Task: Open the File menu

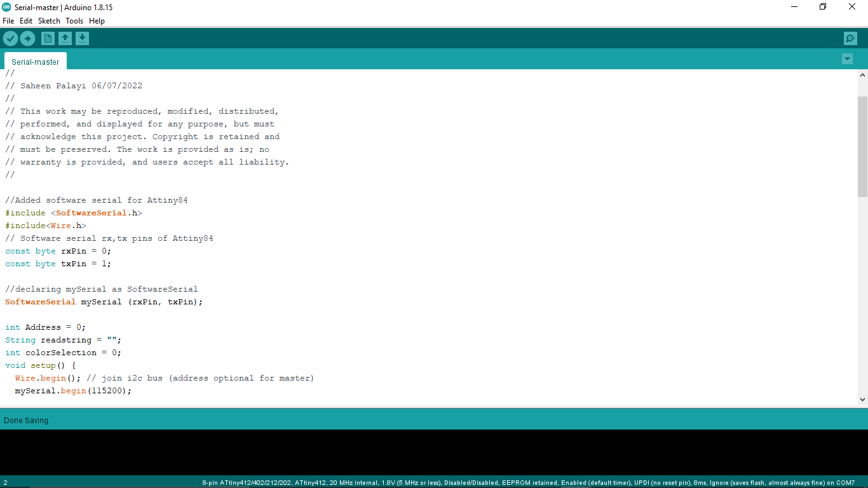Action: (x=8, y=21)
